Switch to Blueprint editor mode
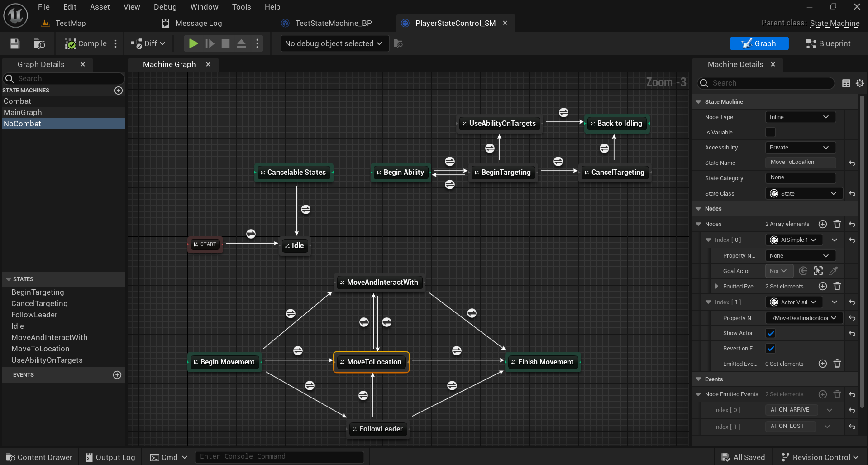 pyautogui.click(x=829, y=43)
